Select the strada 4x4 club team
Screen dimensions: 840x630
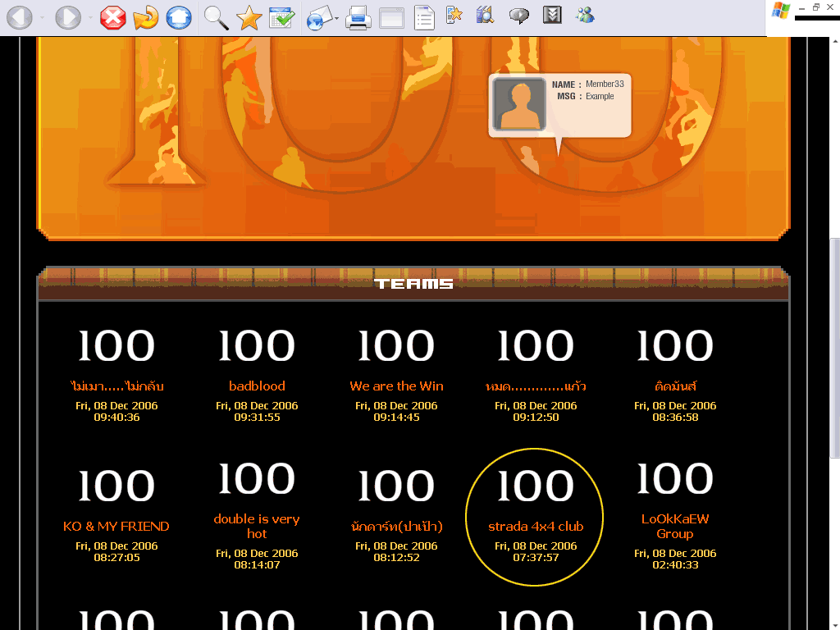(x=536, y=526)
